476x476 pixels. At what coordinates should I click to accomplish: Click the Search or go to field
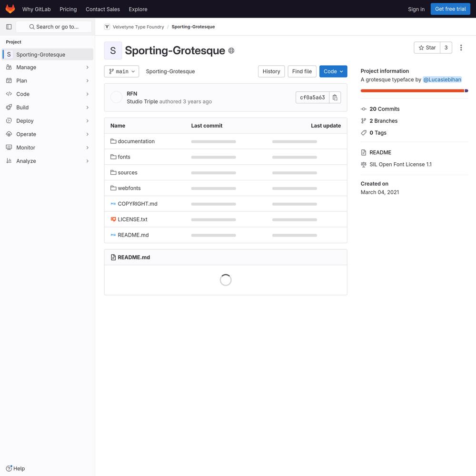(x=54, y=27)
